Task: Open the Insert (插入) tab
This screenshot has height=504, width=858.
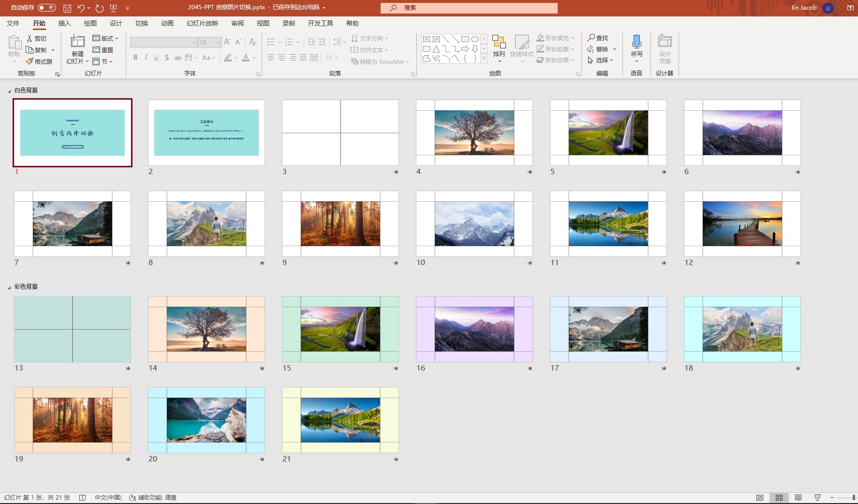Action: [x=64, y=23]
